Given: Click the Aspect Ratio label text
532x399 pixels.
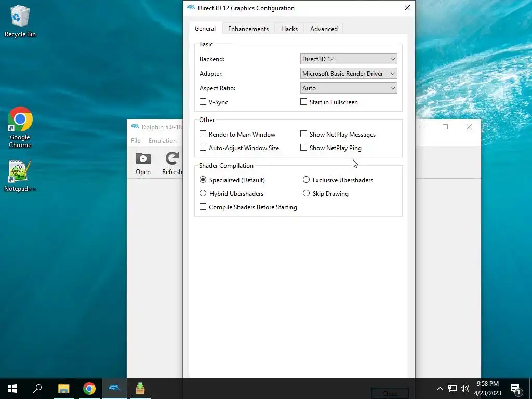Looking at the screenshot, I should click(217, 88).
